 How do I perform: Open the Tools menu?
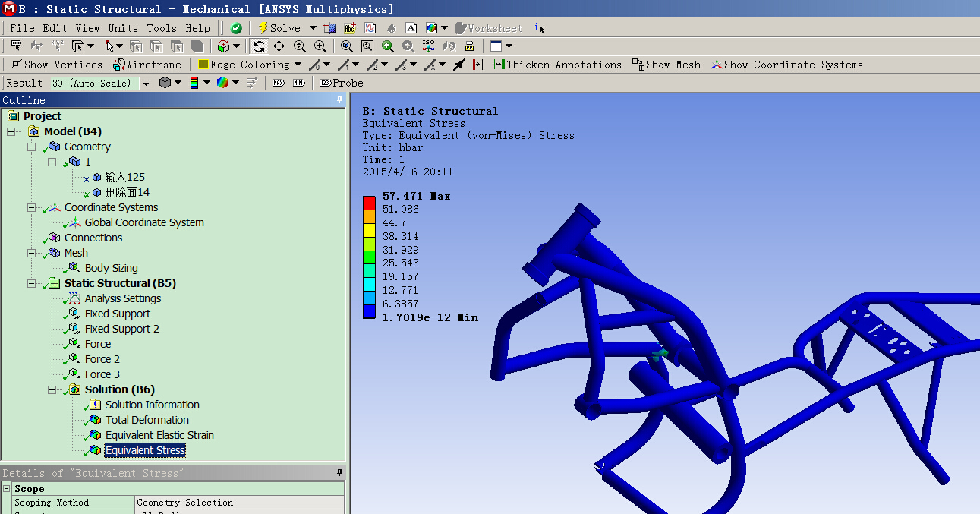coord(162,28)
